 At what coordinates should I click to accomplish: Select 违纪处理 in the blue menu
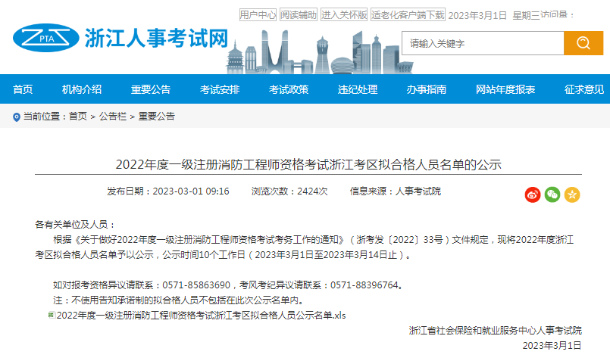358,89
